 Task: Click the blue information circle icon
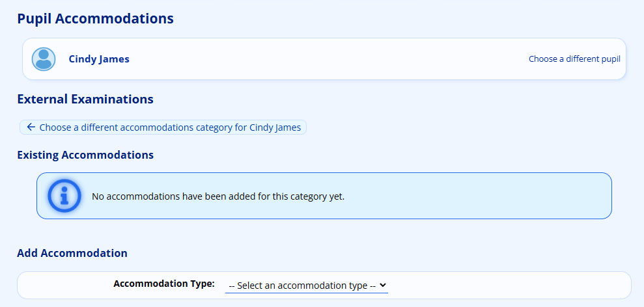point(64,195)
